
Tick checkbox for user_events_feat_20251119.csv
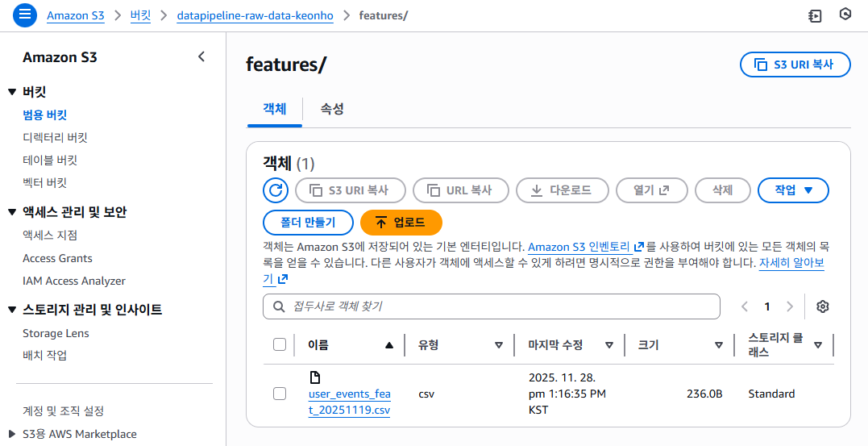(x=280, y=394)
